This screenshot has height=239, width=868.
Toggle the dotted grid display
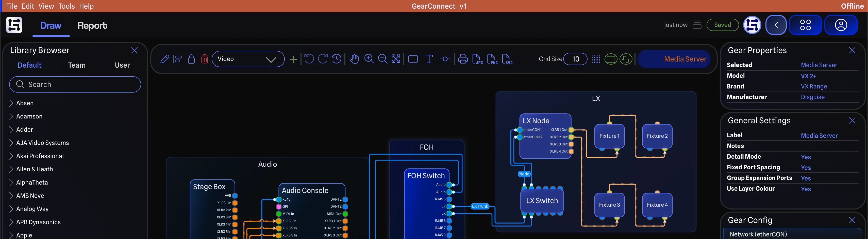[x=596, y=59]
